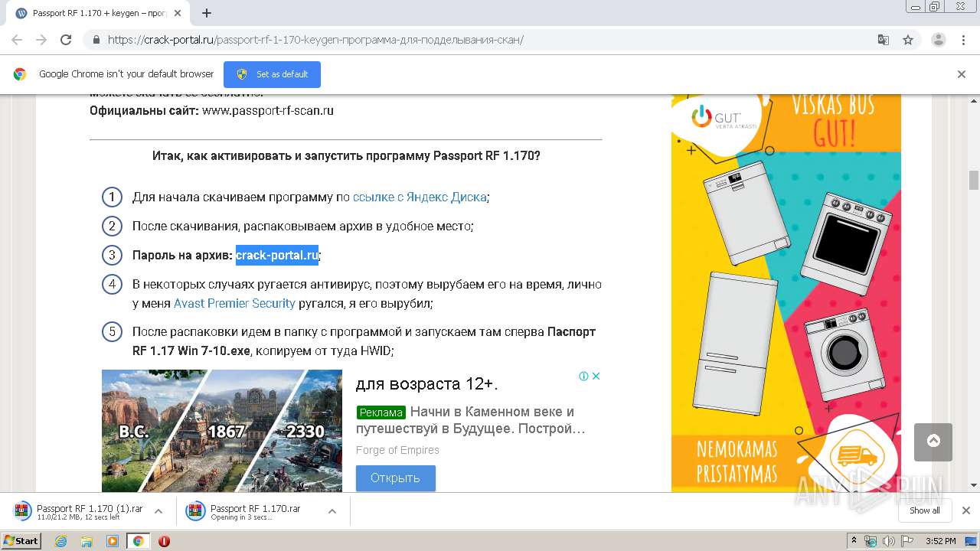Viewport: 980px width, 551px height.
Task: Click the page vertical scrollbar thumb
Action: (974, 181)
